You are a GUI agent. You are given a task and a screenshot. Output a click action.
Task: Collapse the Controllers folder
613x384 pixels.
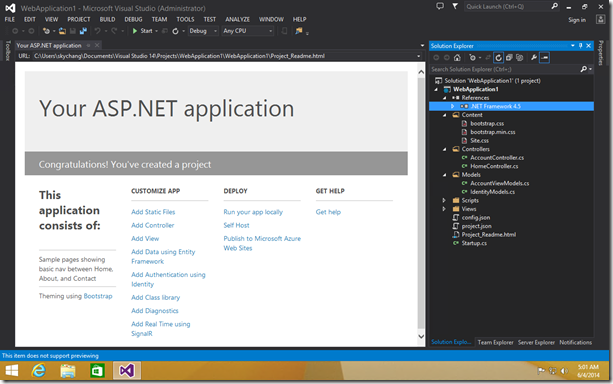445,149
